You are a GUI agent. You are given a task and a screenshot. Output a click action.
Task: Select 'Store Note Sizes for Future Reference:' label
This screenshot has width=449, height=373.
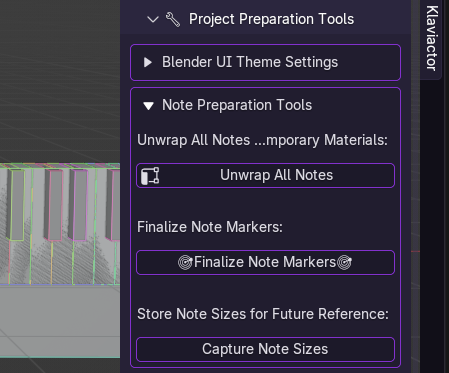pos(263,314)
